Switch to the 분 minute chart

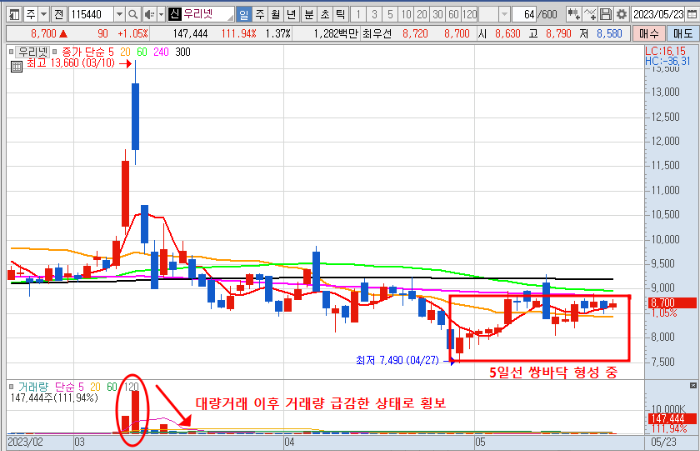pos(309,15)
